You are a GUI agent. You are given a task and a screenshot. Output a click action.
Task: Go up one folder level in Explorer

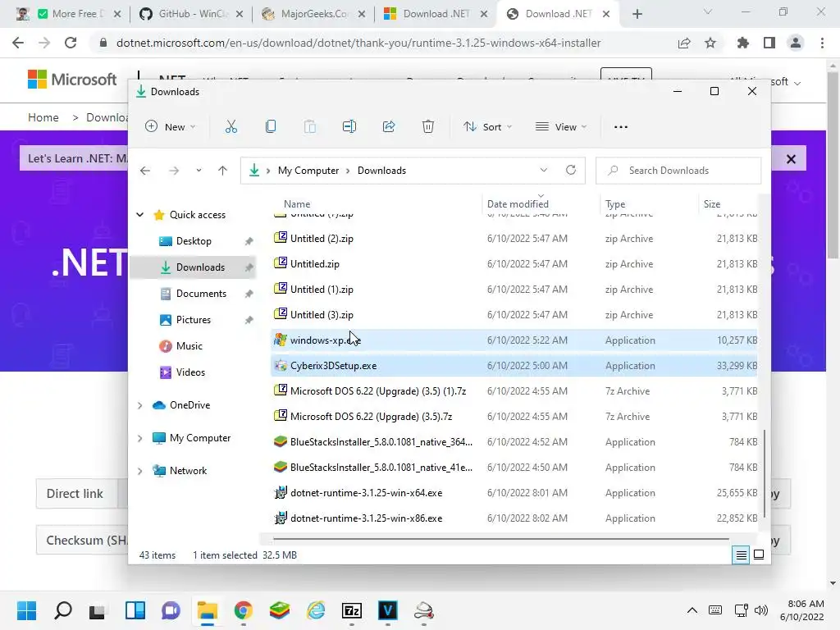coord(223,171)
